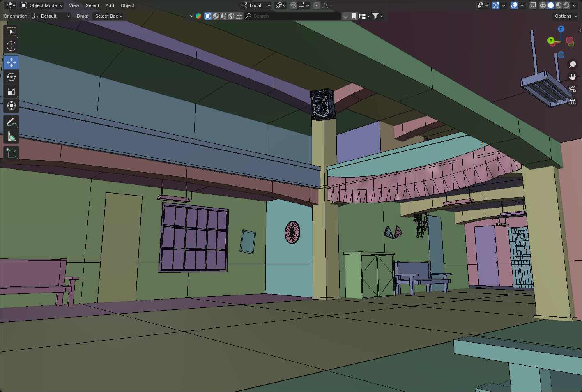Select the Add Cube tool
This screenshot has width=582, height=392.
(x=12, y=153)
